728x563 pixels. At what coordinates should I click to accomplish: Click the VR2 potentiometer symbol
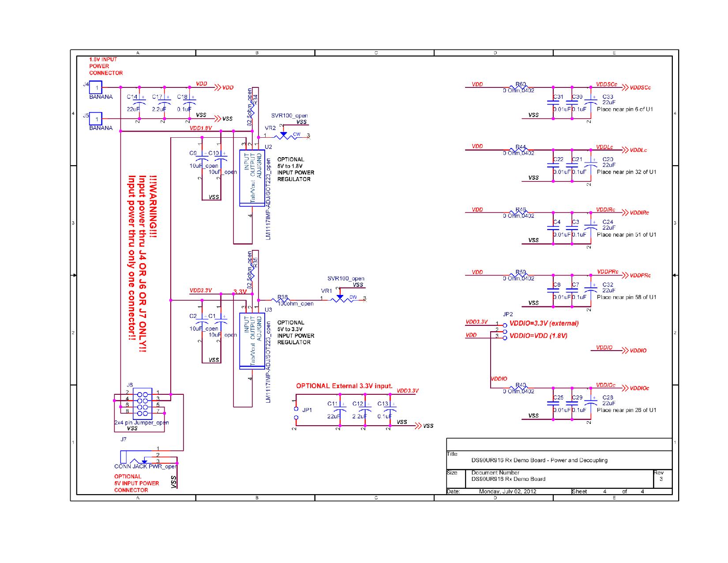point(284,135)
